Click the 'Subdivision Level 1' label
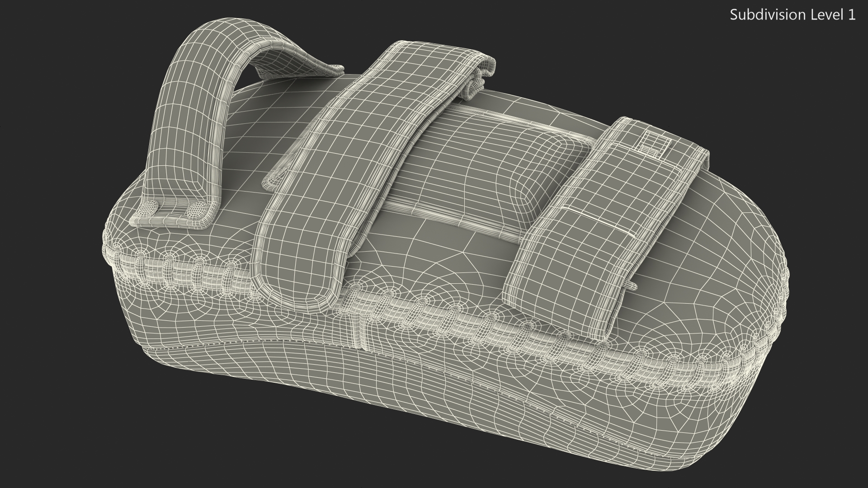The image size is (868, 488). coord(793,15)
